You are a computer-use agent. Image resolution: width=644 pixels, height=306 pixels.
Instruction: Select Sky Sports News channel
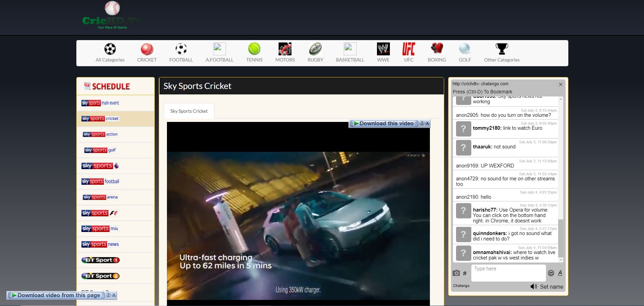click(x=100, y=244)
